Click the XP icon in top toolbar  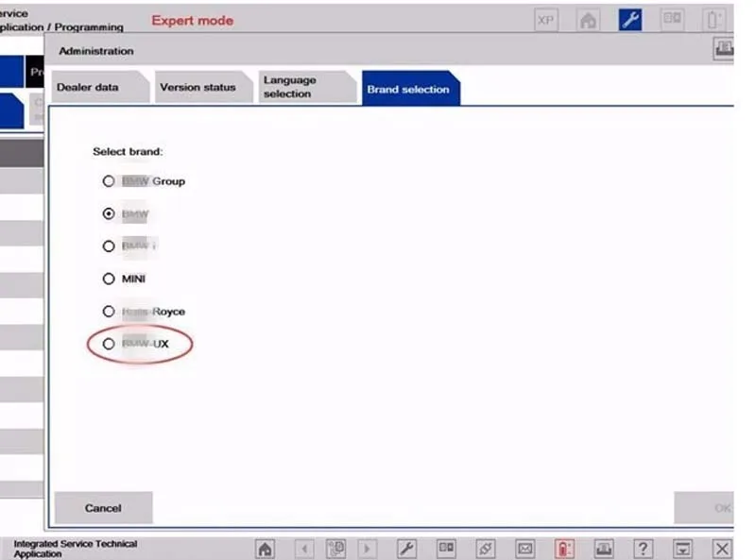point(546,20)
